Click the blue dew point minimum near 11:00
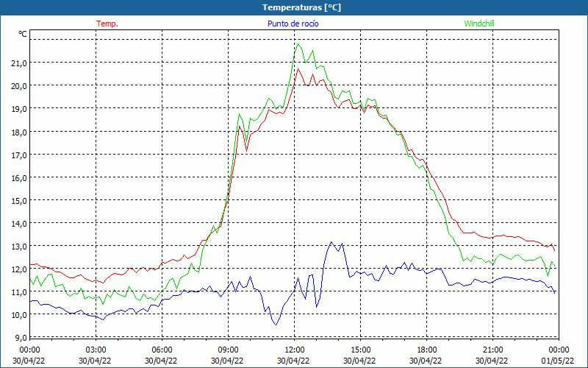The width and height of the screenshot is (588, 368). [x=276, y=325]
